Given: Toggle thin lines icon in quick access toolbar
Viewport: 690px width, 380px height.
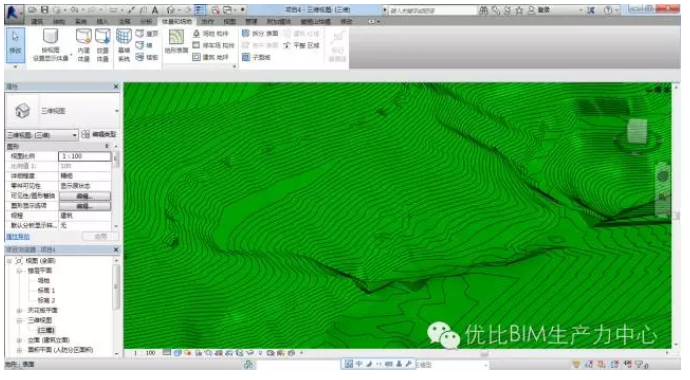Looking at the screenshot, I should [x=200, y=10].
